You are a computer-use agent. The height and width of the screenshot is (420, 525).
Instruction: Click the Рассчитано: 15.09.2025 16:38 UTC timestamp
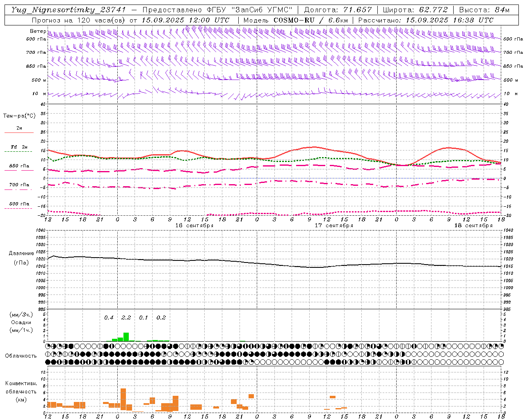point(426,20)
